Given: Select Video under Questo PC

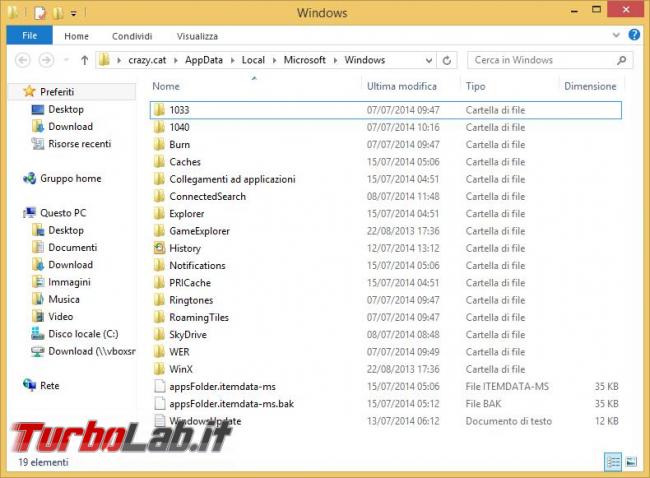Looking at the screenshot, I should [x=61, y=317].
